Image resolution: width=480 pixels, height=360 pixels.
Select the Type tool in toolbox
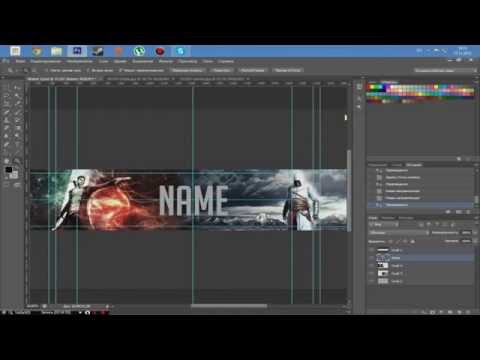[x=17, y=144]
